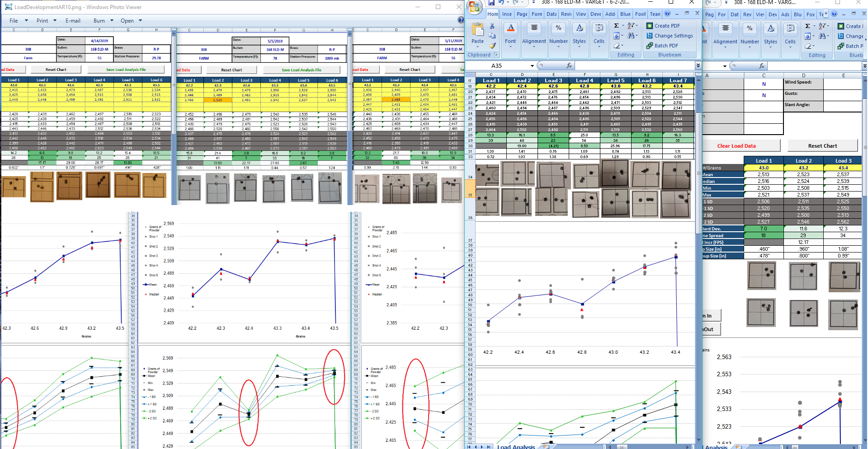This screenshot has height=449, width=868.
Task: Click E-mail in Photo Viewer menu bar
Action: tap(73, 21)
